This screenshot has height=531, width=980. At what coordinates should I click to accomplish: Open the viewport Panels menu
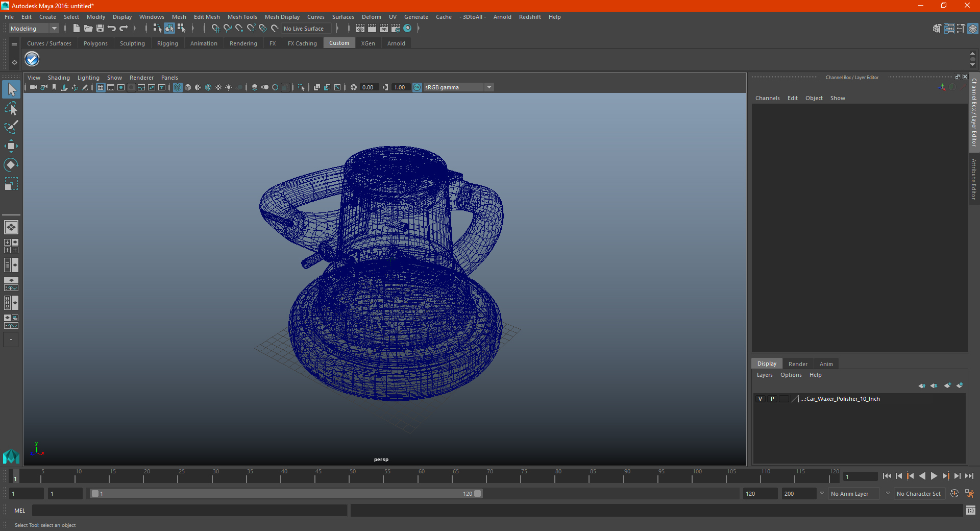(x=169, y=78)
